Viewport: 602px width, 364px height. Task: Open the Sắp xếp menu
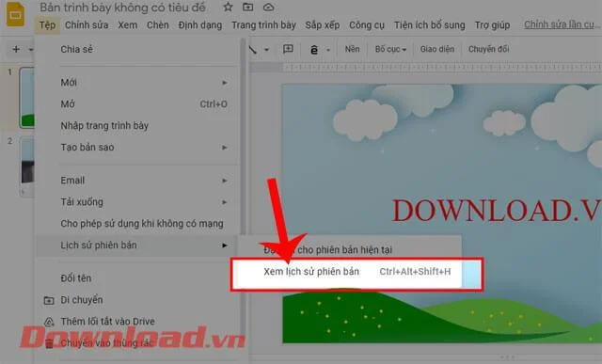[x=323, y=25]
